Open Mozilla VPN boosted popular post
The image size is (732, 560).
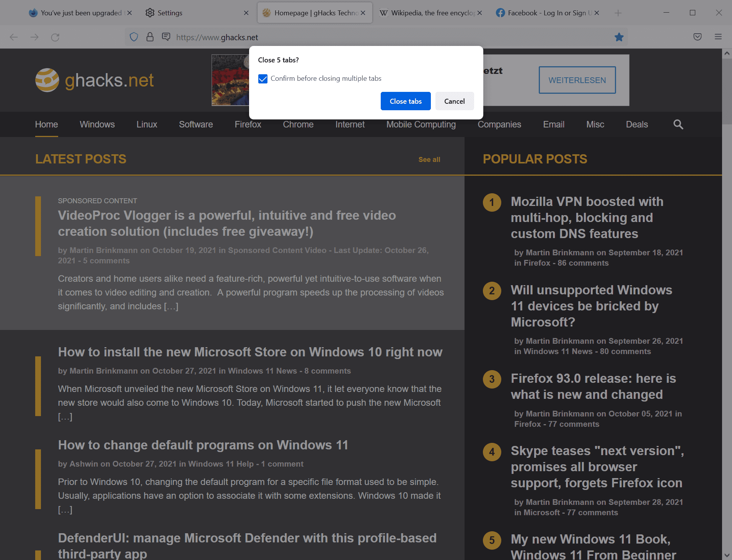click(x=587, y=217)
